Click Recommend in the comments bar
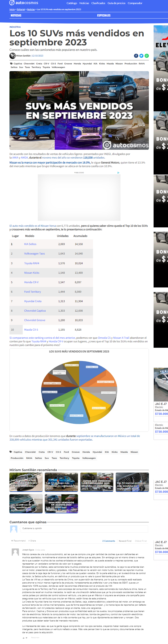168x644 pixels. 18,541
